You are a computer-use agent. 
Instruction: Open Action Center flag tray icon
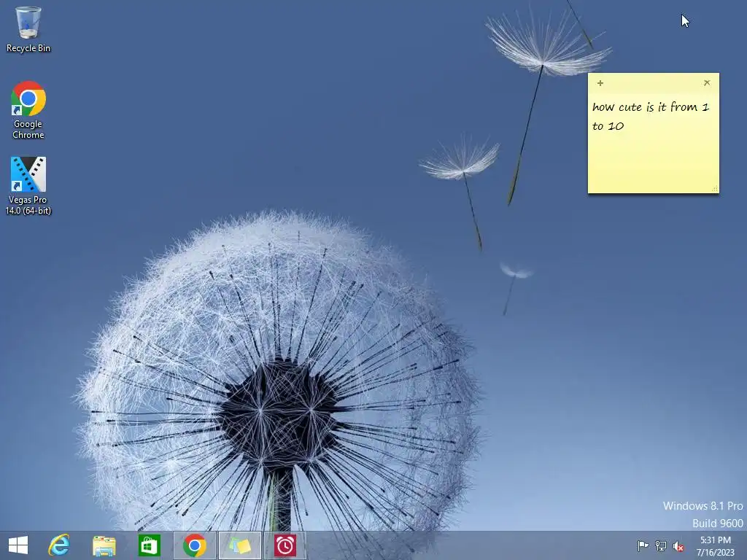[643, 545]
